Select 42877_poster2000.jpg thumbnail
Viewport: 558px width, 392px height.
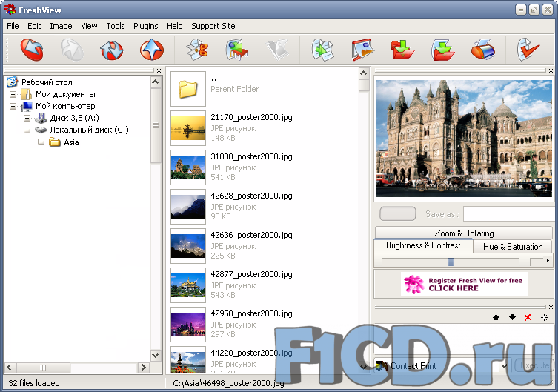pos(188,285)
